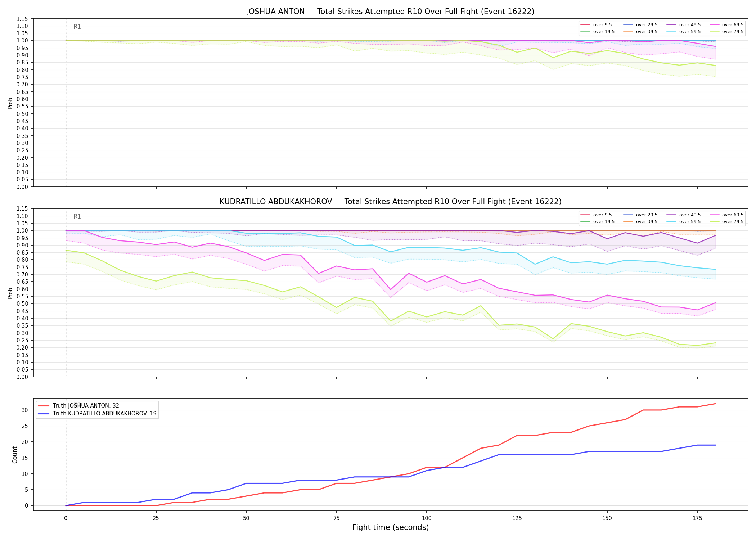Pick 'over 49.5' legend entry in KUDRATILLO ABDUKAKHOROV chart
The image size is (756, 540).
pos(684,215)
